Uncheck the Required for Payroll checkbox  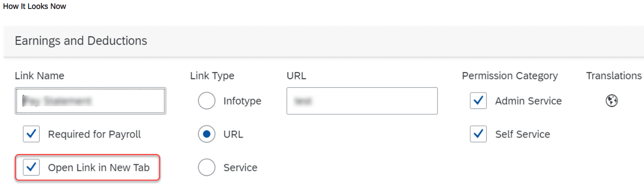pos(31,134)
